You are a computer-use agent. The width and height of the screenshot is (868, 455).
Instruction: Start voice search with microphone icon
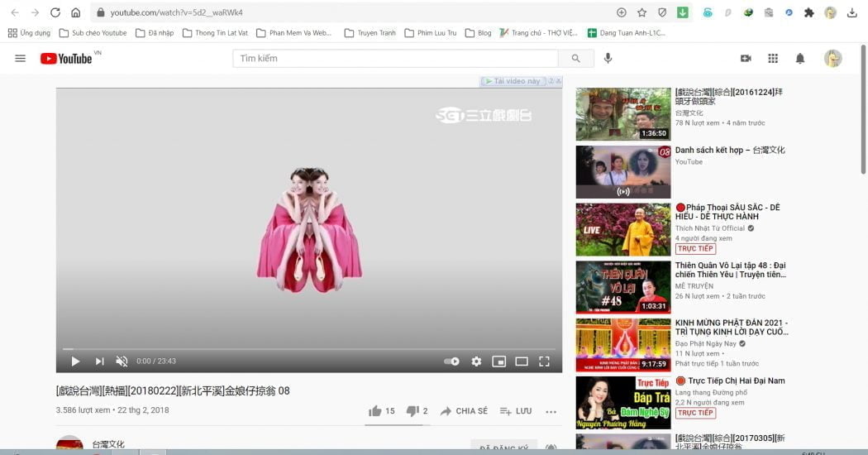coord(608,58)
